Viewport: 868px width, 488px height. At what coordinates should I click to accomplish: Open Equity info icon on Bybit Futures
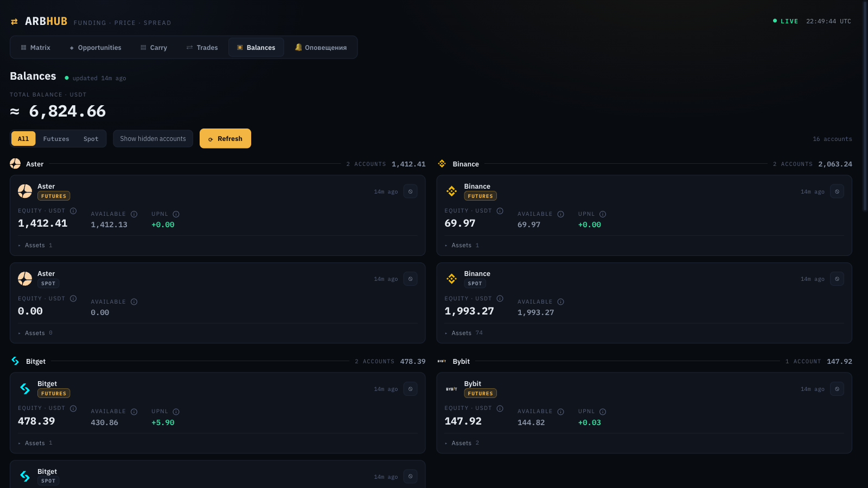500,408
